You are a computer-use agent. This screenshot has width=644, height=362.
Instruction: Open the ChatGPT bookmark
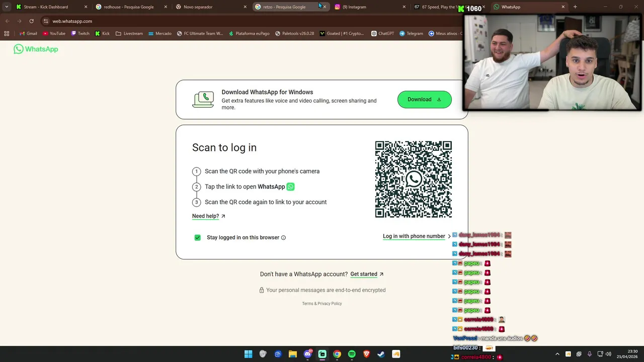pos(382,34)
